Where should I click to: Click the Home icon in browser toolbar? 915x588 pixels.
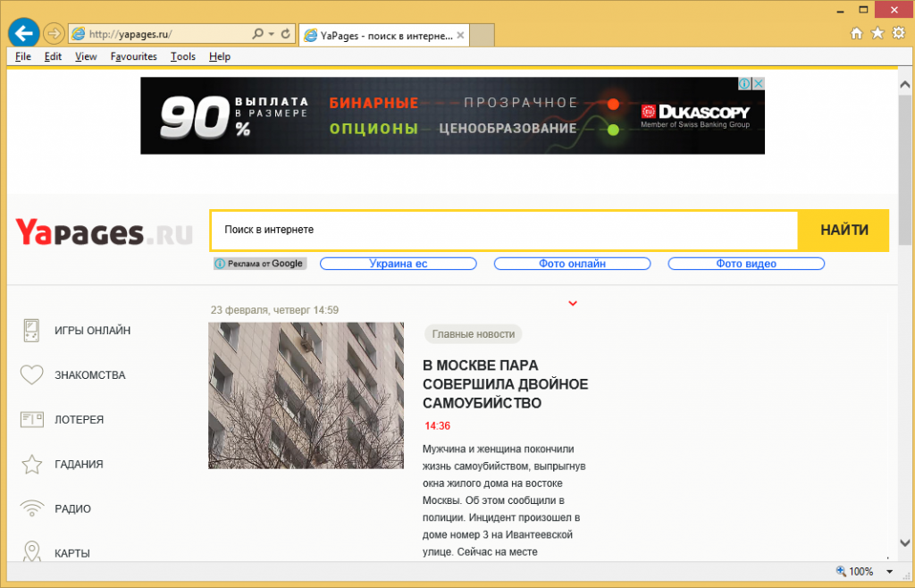click(x=856, y=34)
